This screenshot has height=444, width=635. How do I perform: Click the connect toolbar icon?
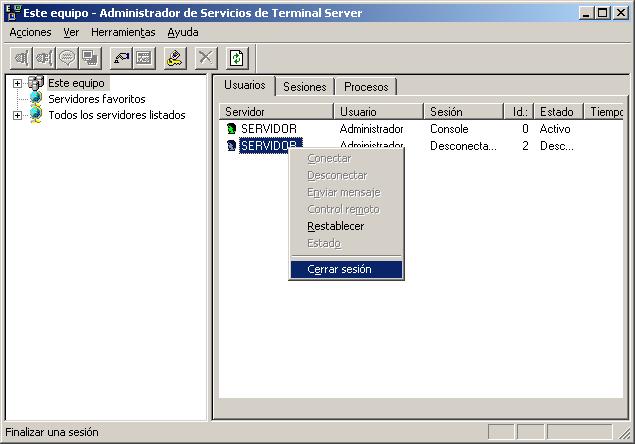(21, 58)
